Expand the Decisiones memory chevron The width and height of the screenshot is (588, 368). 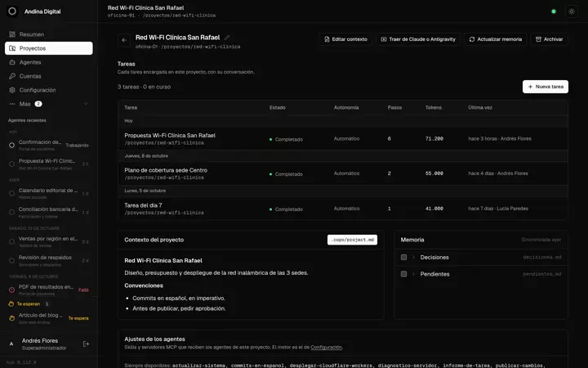pos(413,258)
